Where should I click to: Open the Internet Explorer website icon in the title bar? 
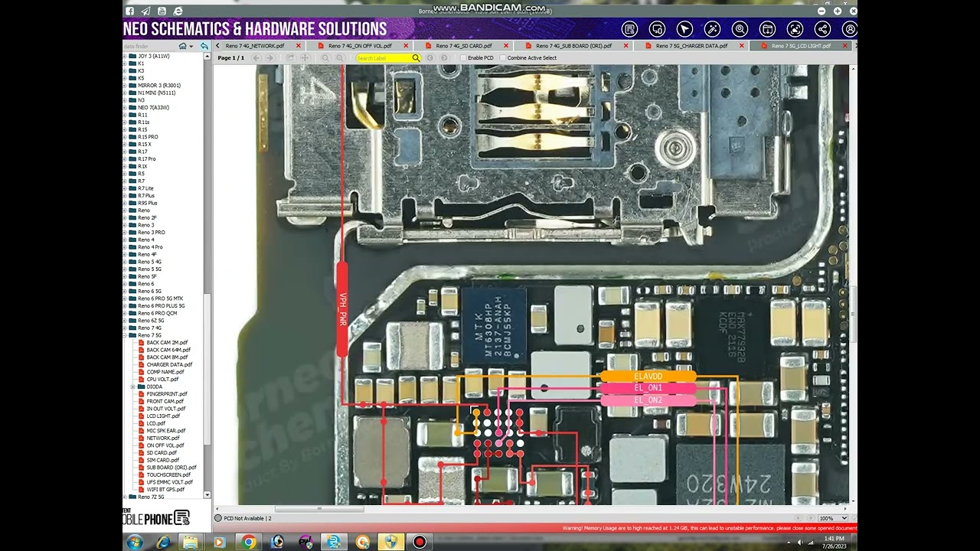point(178,11)
